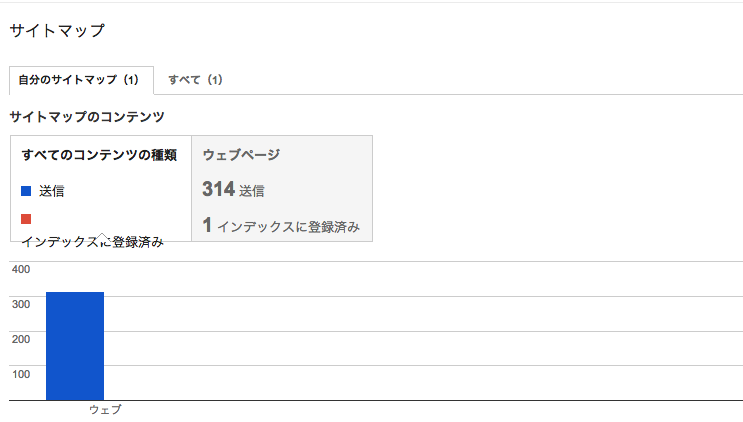Viewport: 743px width, 422px height.
Task: Click the 1 インデックスに登録済み count
Action: tap(281, 225)
